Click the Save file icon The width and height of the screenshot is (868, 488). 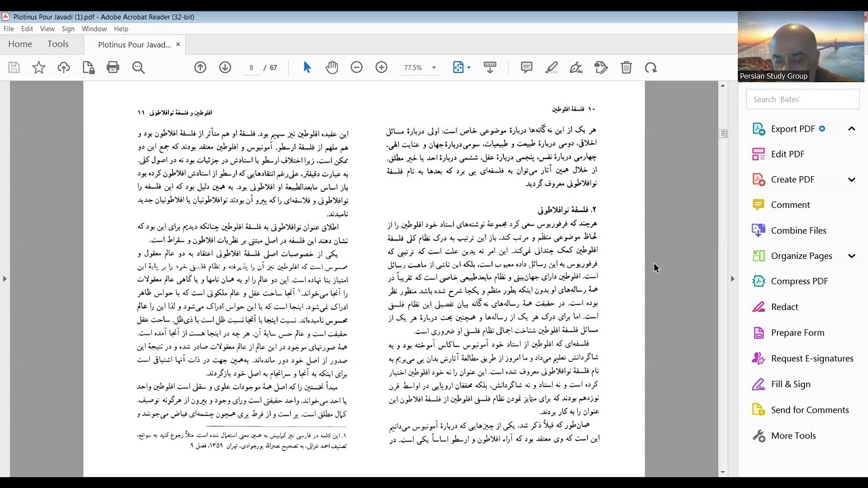tap(14, 68)
